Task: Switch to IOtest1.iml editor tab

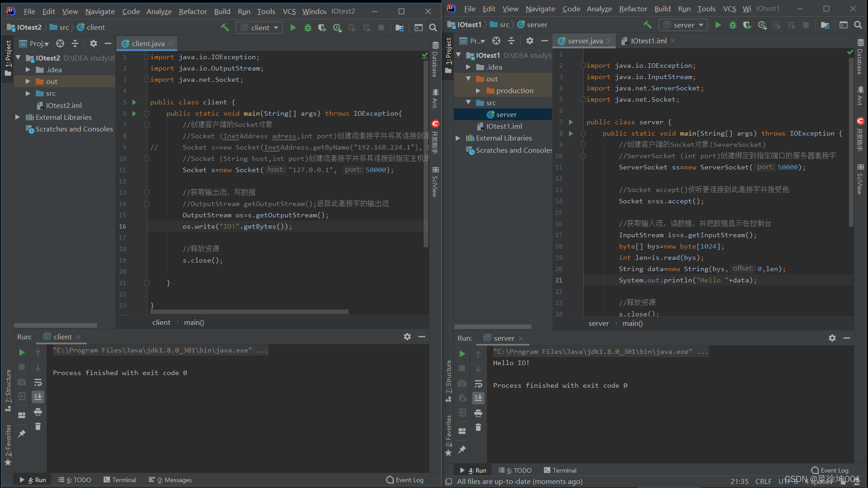Action: (x=648, y=41)
